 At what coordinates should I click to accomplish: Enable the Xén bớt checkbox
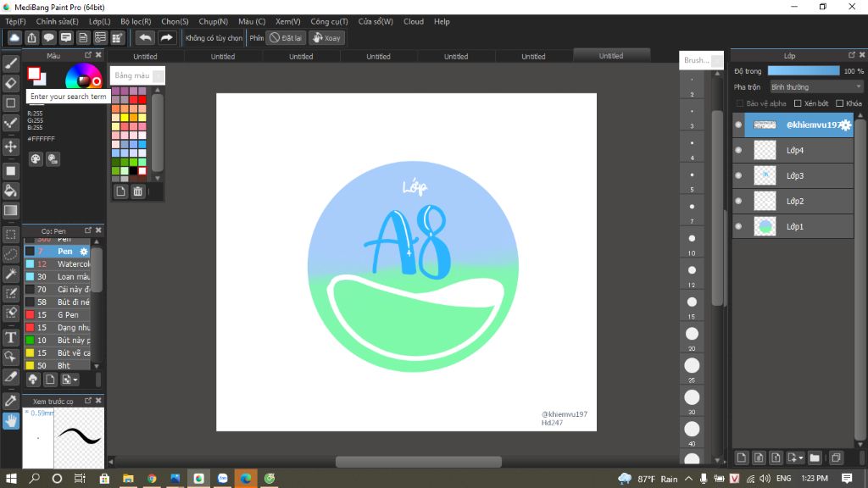tap(798, 103)
